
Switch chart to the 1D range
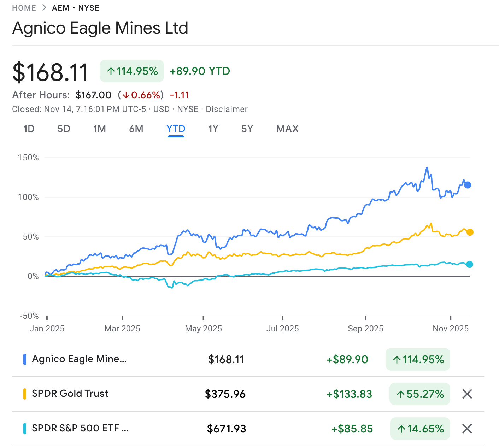29,129
